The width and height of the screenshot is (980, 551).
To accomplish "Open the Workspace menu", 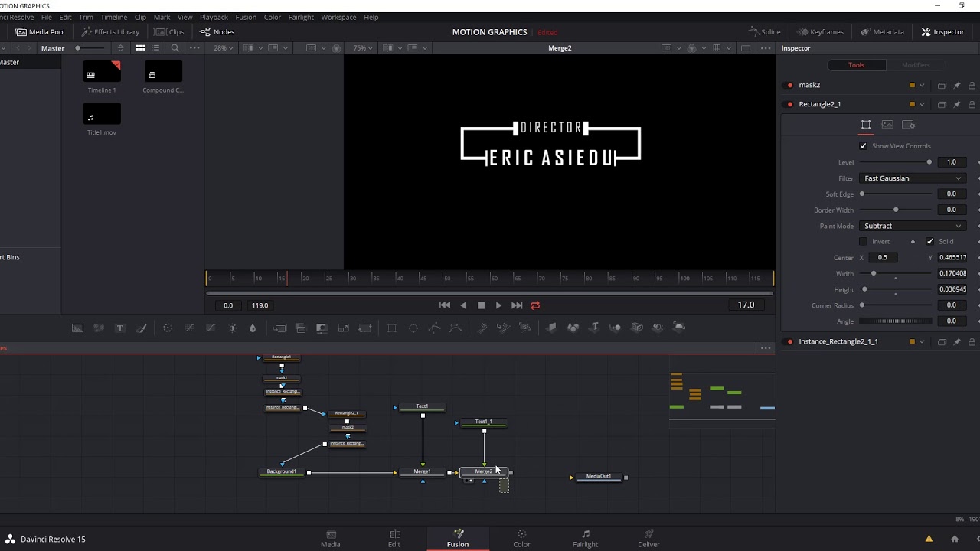I will click(338, 17).
